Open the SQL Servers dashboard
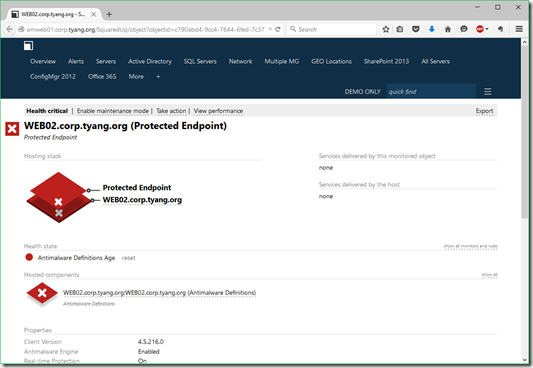533x368 pixels. click(200, 61)
